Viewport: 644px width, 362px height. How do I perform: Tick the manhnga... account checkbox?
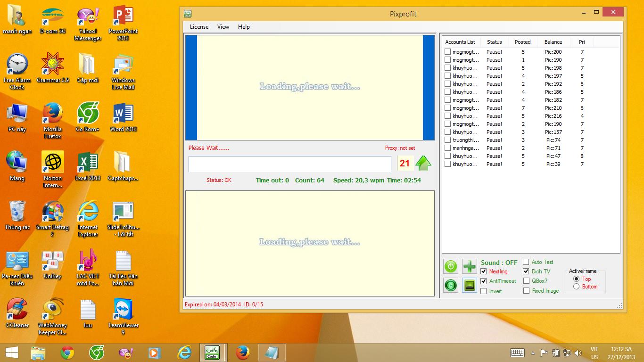pos(448,148)
